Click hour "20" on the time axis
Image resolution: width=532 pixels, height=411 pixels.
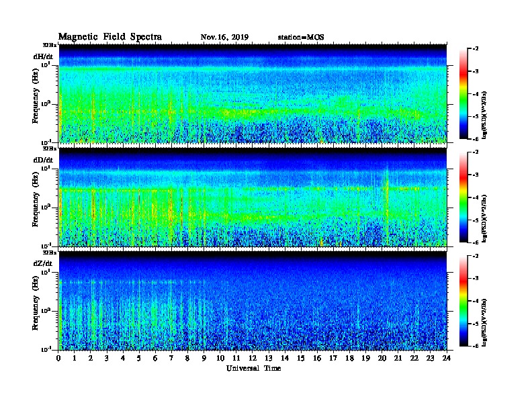pyautogui.click(x=382, y=359)
